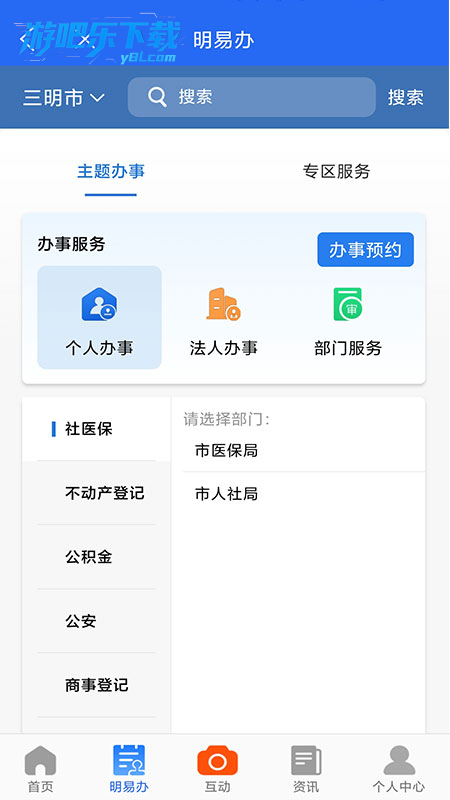
Task: Go to 首页 home icon
Action: [40, 760]
